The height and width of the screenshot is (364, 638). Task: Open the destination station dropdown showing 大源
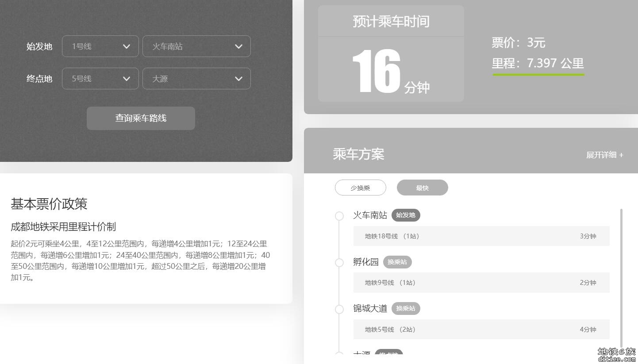tap(196, 79)
